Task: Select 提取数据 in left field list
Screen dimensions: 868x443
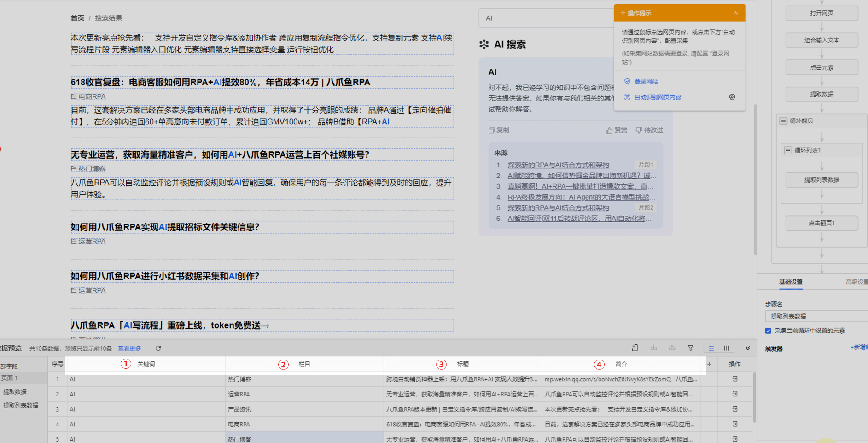Action: (x=15, y=392)
